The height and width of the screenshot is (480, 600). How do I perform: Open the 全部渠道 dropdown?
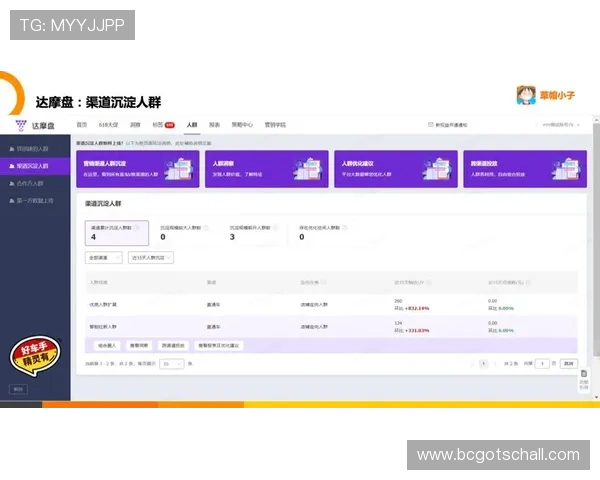tap(104, 258)
